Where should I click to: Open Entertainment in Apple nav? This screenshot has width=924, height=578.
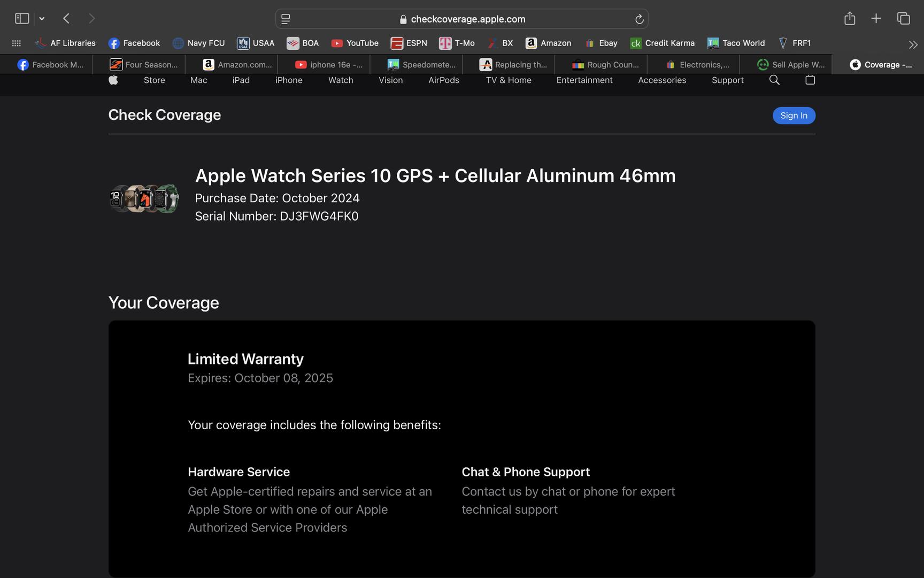pyautogui.click(x=584, y=80)
